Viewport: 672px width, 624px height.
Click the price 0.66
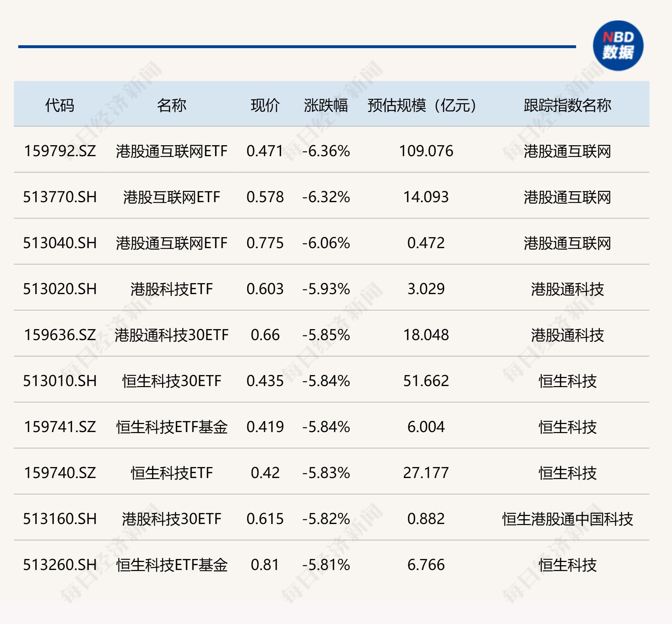pyautogui.click(x=265, y=335)
